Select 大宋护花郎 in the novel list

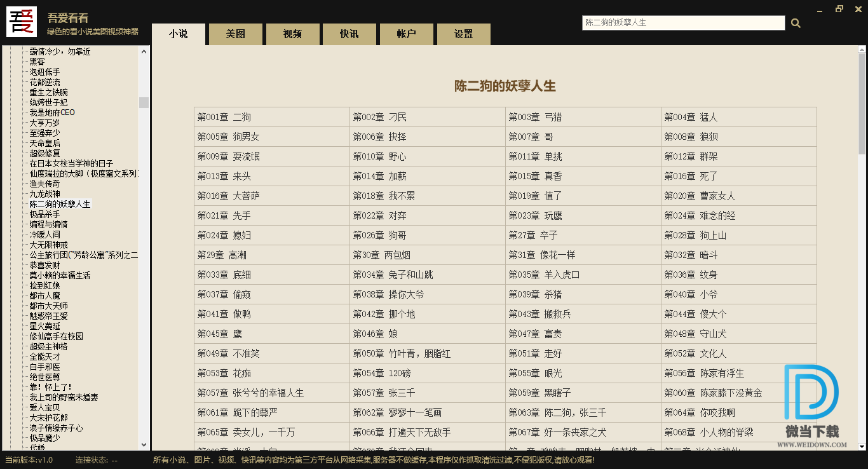48,418
